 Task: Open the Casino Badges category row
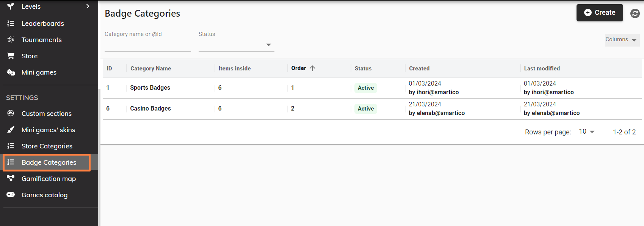click(150, 109)
